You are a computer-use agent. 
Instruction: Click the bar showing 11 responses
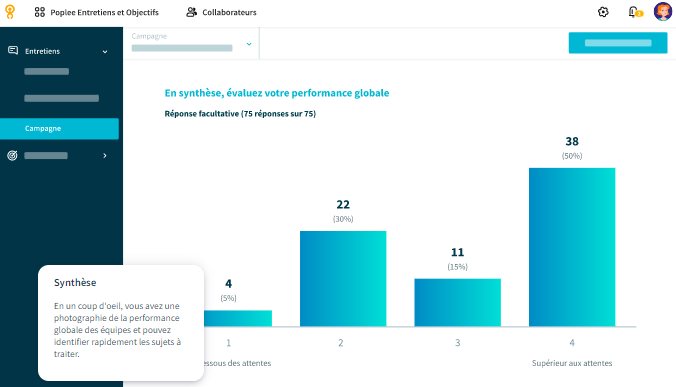pyautogui.click(x=457, y=302)
